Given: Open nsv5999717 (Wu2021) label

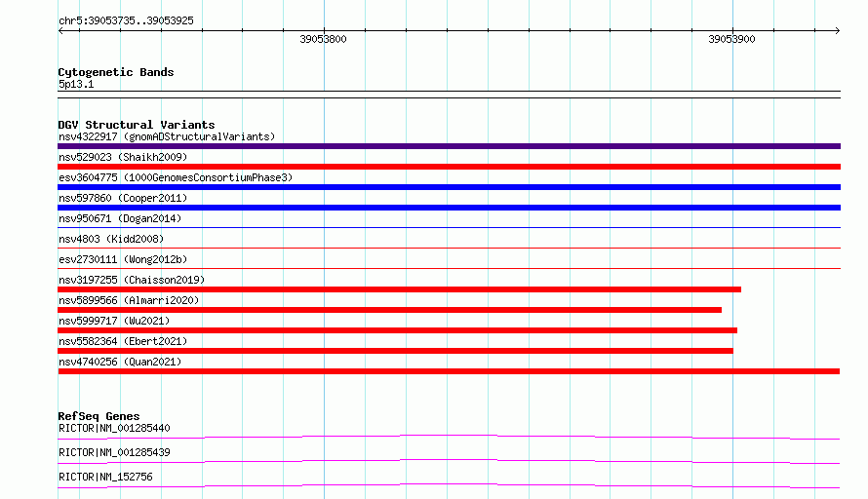Looking at the screenshot, I should pyautogui.click(x=114, y=321).
